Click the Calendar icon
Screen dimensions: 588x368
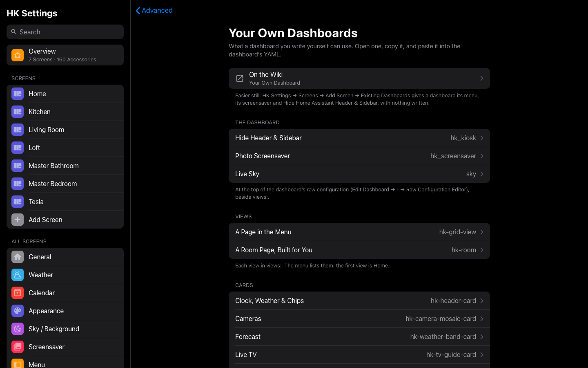pyautogui.click(x=18, y=293)
